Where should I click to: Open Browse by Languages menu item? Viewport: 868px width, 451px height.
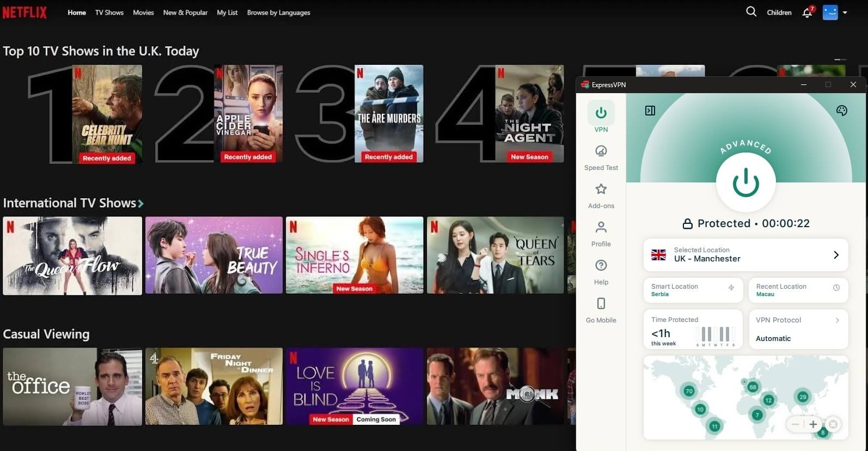[279, 13]
